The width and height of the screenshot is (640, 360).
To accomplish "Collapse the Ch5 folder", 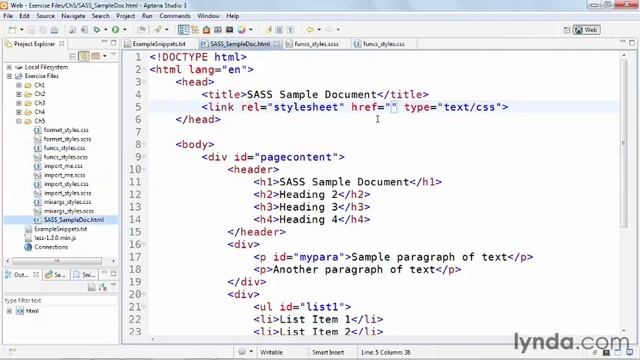I will point(19,121).
